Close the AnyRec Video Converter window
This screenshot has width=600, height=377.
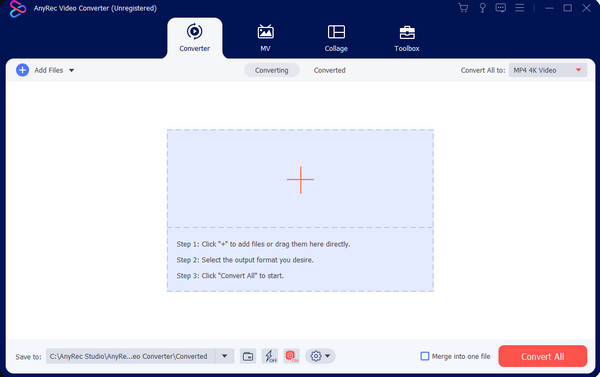tap(586, 8)
